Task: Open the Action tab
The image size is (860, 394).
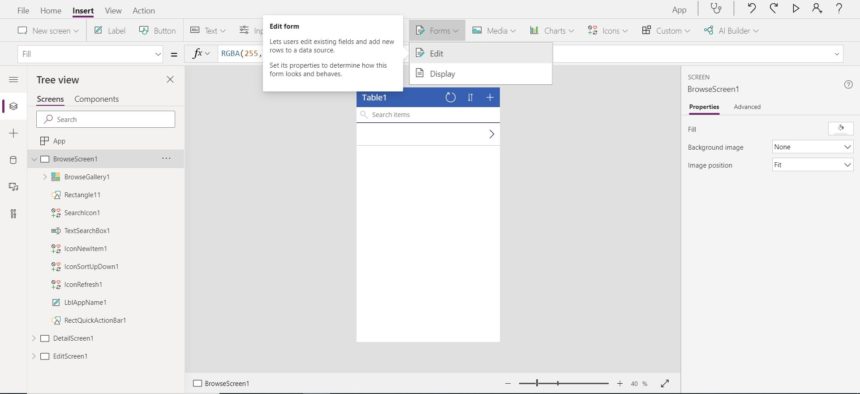Action: click(x=144, y=10)
